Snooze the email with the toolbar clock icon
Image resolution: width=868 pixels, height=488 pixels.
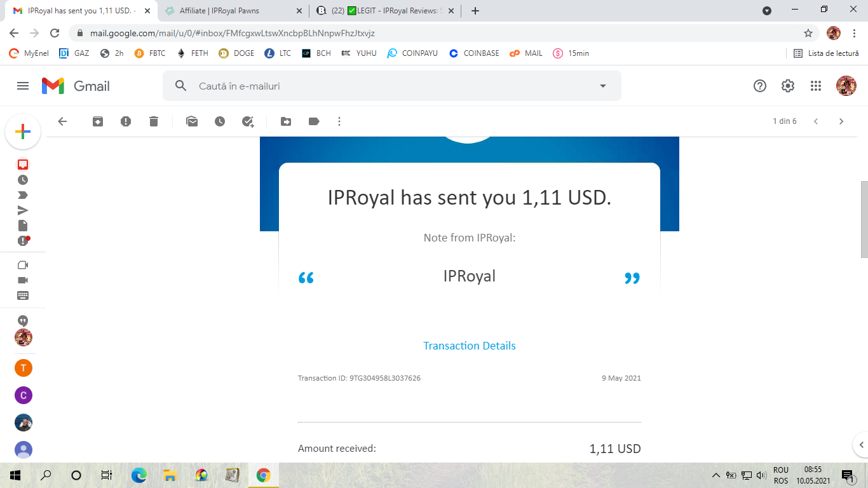(x=220, y=121)
